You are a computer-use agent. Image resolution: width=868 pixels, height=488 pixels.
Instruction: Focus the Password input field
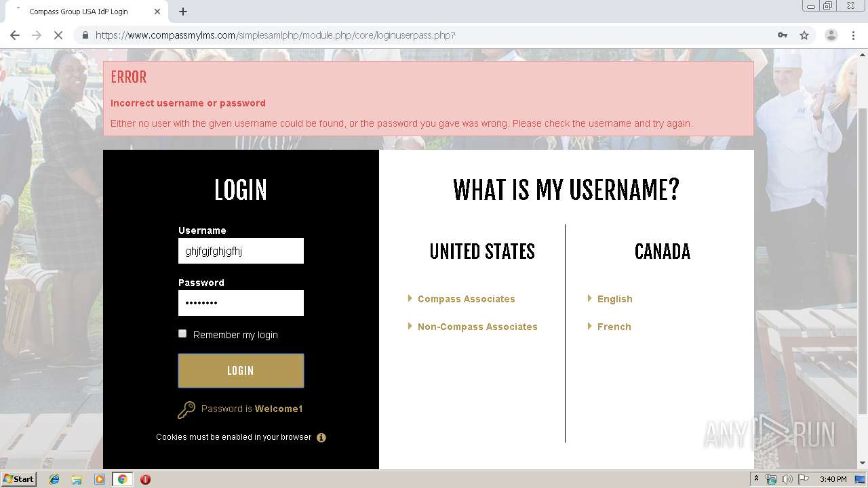241,303
